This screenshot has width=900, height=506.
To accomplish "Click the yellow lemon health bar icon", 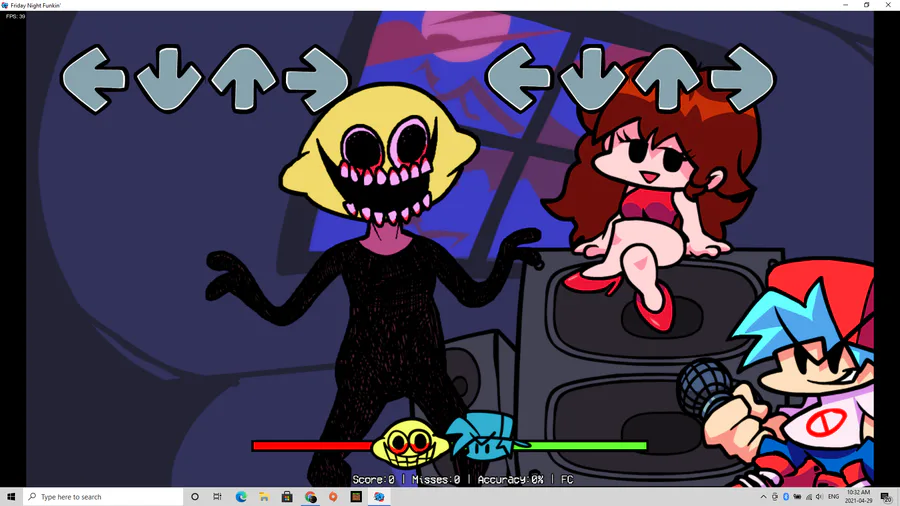I will pyautogui.click(x=409, y=445).
